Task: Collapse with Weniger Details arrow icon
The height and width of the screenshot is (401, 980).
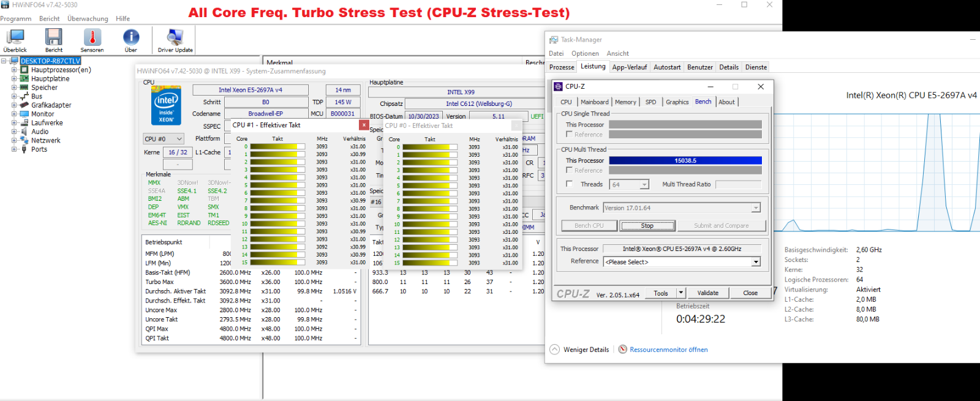Action: click(555, 350)
